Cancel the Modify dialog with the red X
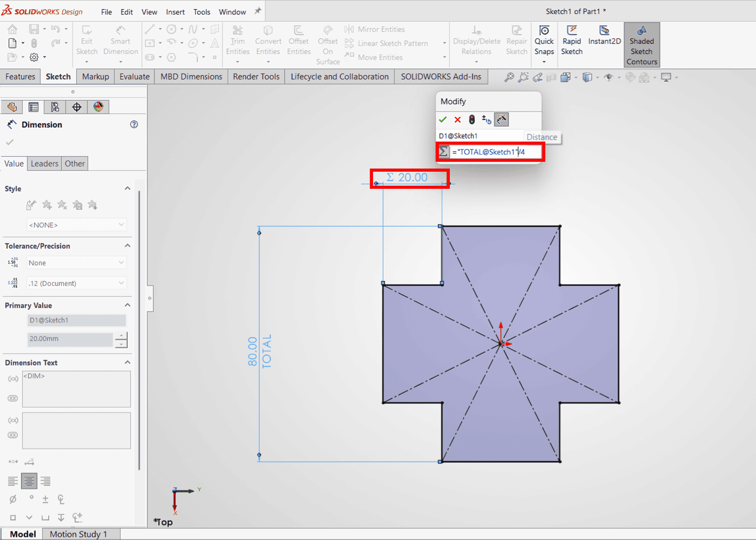756x540 pixels. click(458, 120)
